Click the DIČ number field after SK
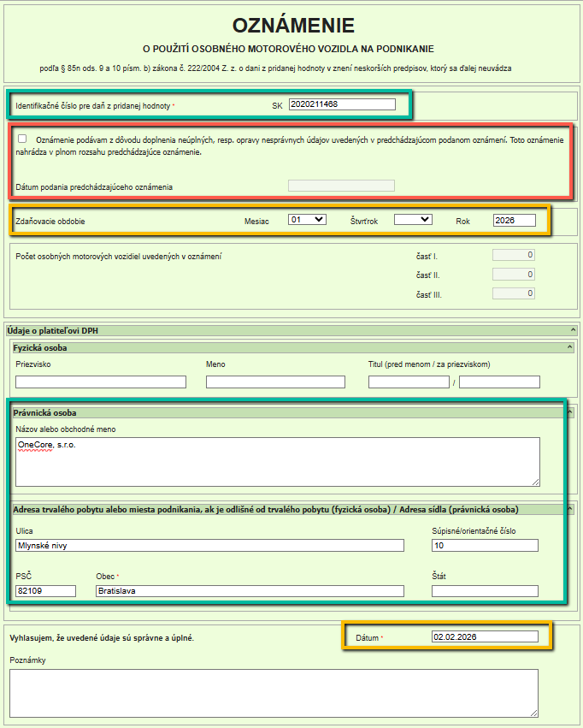This screenshot has height=728, width=583. [x=342, y=104]
